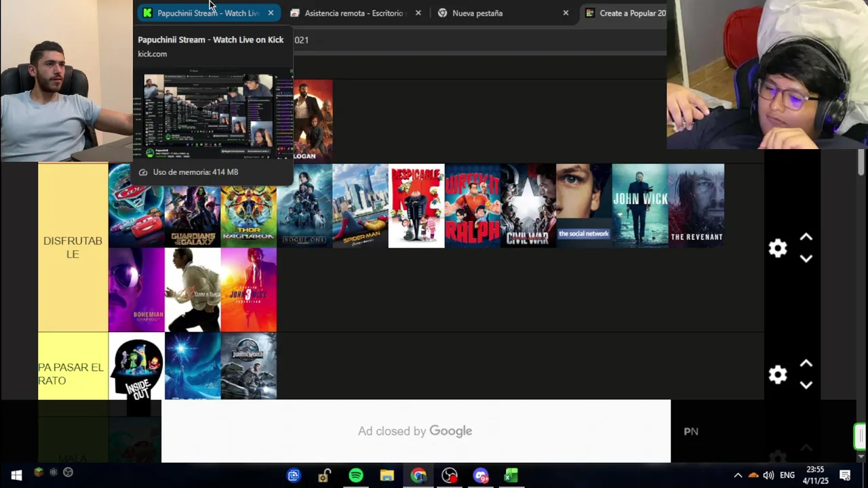Move PA PASAR EL RATO tier down
The height and width of the screenshot is (488, 868).
[806, 385]
